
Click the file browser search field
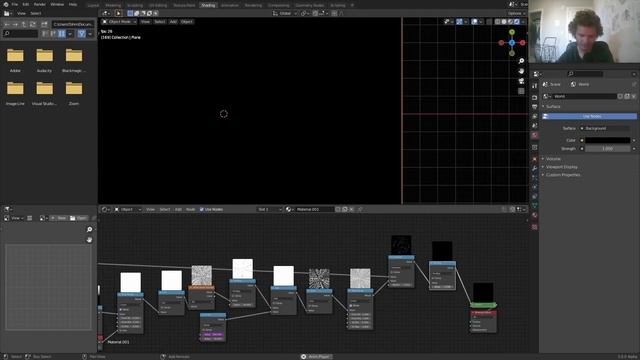[20, 33]
